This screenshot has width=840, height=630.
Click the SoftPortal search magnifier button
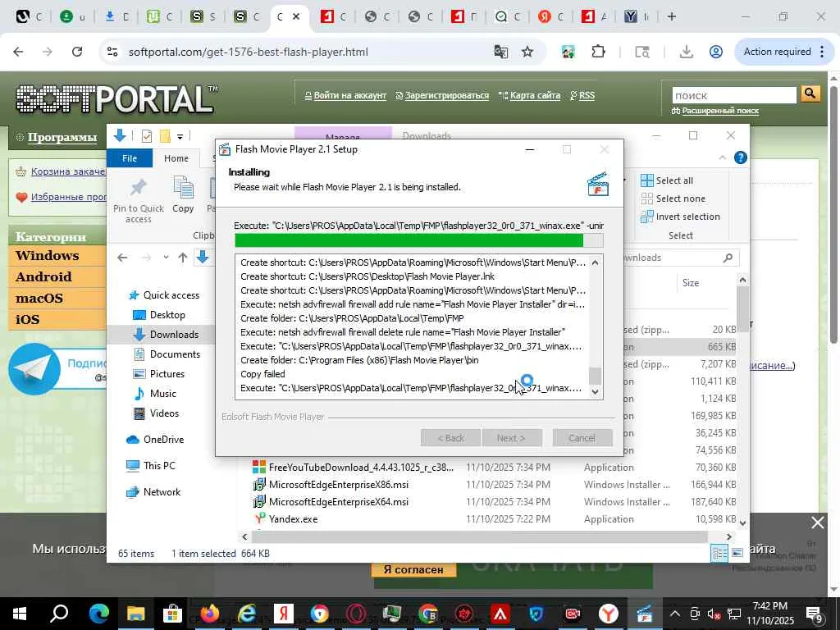(810, 94)
